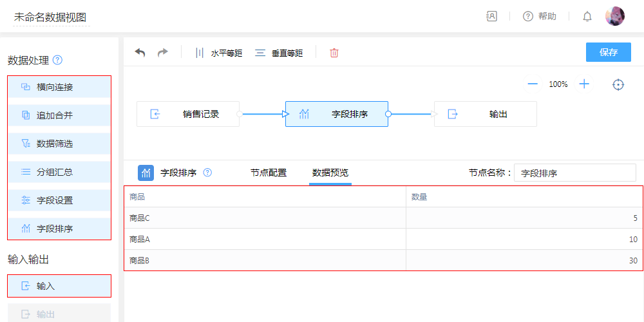Image resolution: width=644 pixels, height=322 pixels.
Task: Click the 保存 button
Action: tap(609, 53)
